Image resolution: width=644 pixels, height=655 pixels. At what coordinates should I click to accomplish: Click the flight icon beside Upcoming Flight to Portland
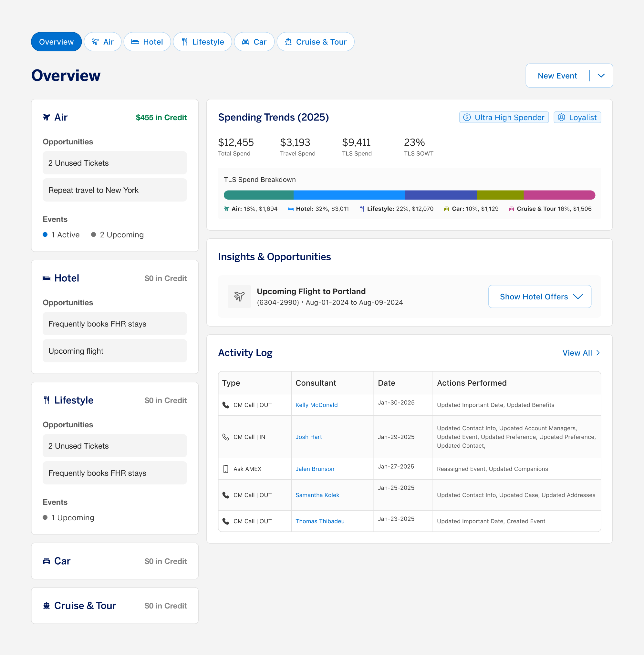(239, 296)
